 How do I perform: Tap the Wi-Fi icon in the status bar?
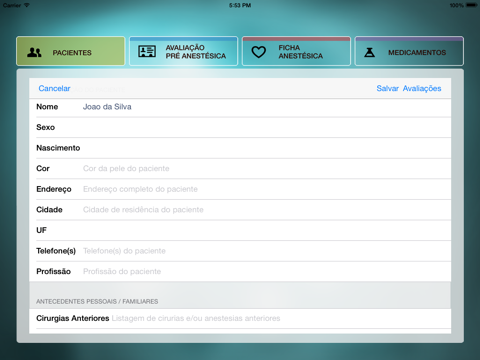pos(27,5)
